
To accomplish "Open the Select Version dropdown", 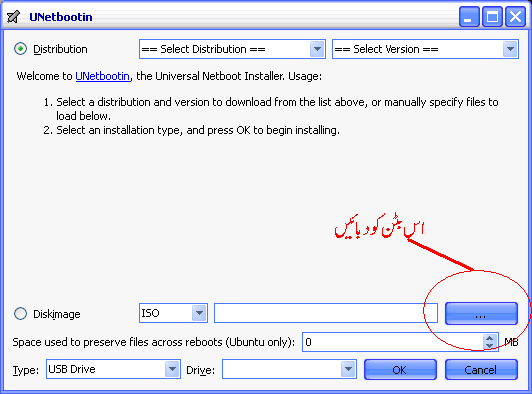I will click(425, 49).
